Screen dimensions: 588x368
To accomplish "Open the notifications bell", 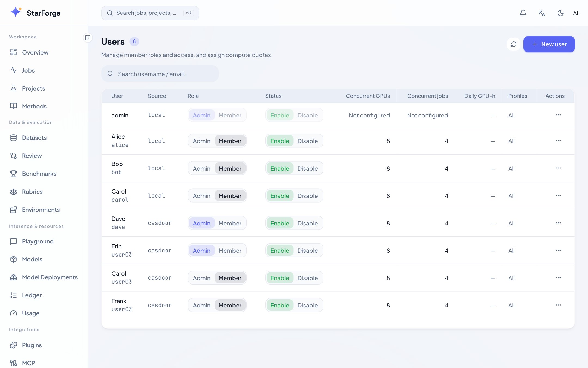I will click(x=523, y=13).
